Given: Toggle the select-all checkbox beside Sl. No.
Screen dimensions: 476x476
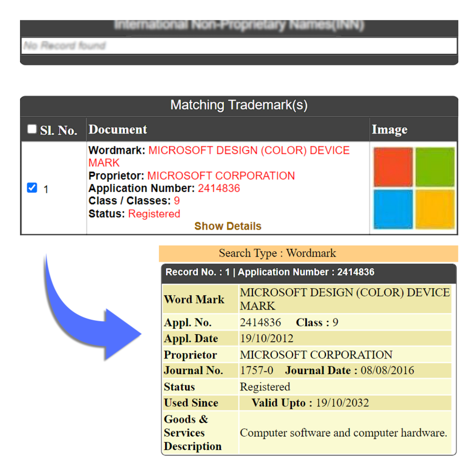Looking at the screenshot, I should pyautogui.click(x=32, y=129).
